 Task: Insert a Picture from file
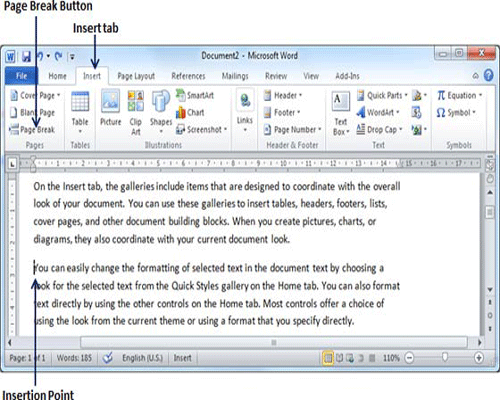(x=111, y=108)
